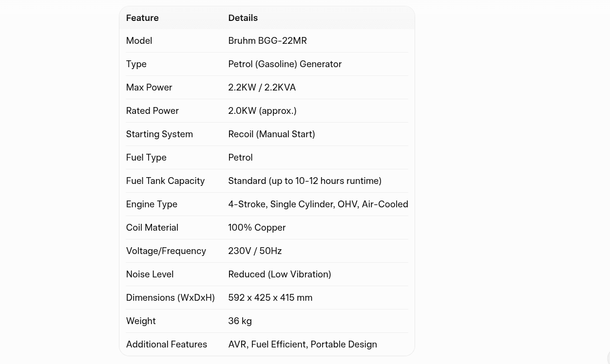Click the "230V / 50Hz" value
This screenshot has height=364, width=610.
(255, 251)
